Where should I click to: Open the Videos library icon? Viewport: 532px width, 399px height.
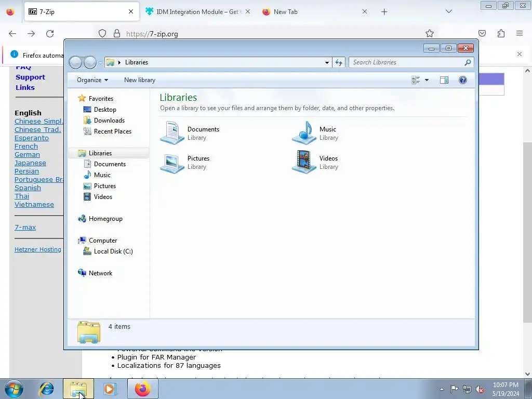point(304,162)
